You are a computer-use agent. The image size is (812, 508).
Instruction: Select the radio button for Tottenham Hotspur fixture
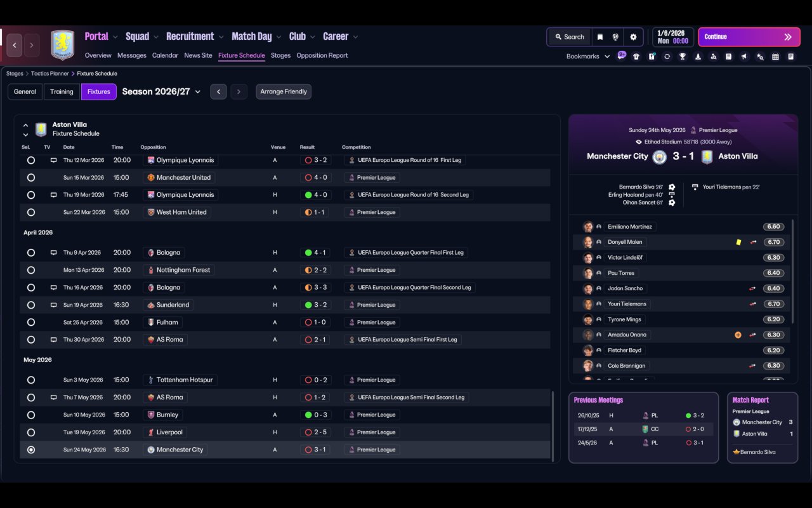31,380
